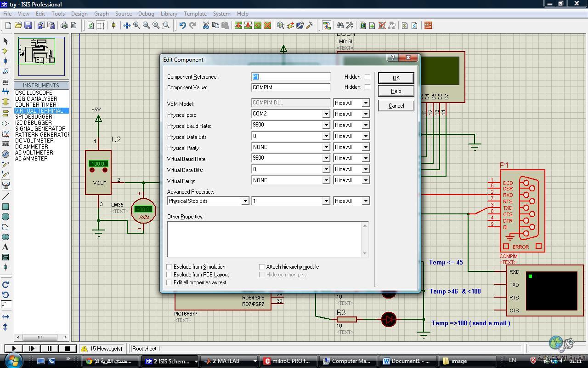The height and width of the screenshot is (368, 588).
Task: Open the Physical Parity dropdown
Action: [x=326, y=147]
